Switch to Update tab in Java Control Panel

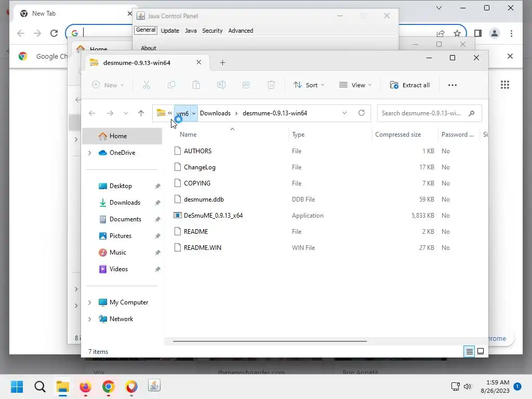[x=170, y=31]
